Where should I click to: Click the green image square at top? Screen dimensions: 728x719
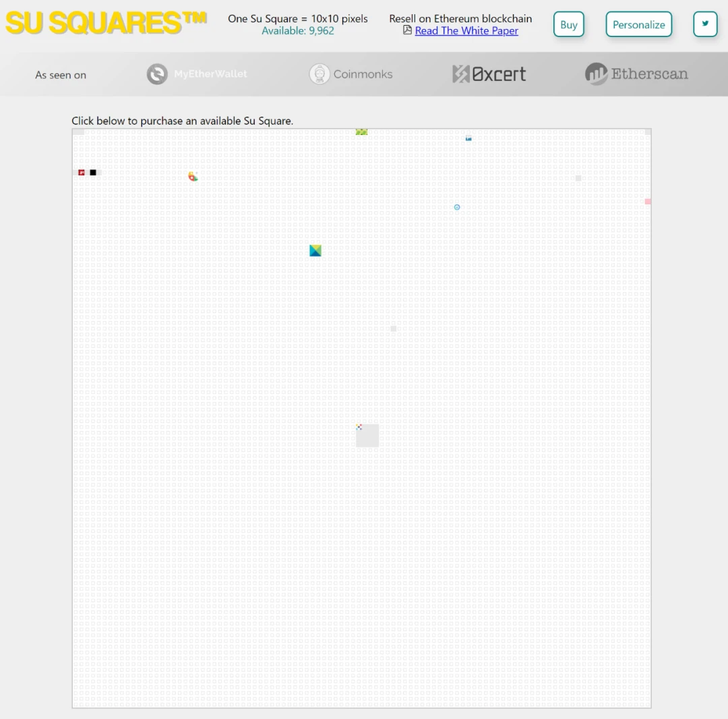click(362, 132)
